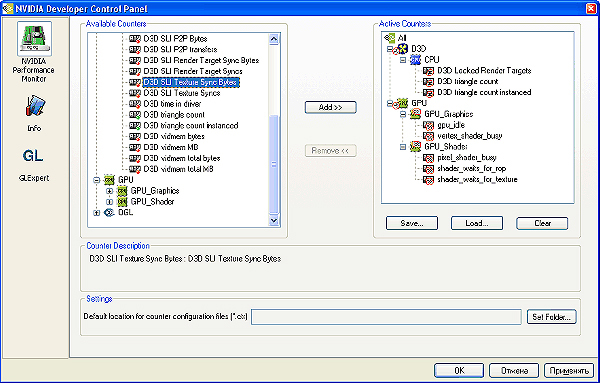Image resolution: width=600 pixels, height=383 pixels.
Task: Click the Available Counters scrollbar thumb
Action: pyautogui.click(x=274, y=164)
